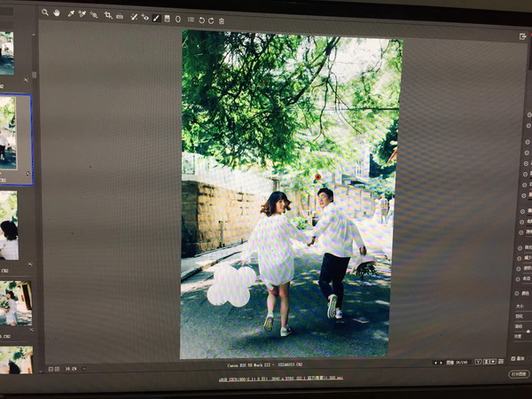Viewport: 532px width, 399px height.
Task: Zoom in with the plus button at bottom left
Action: (57, 369)
